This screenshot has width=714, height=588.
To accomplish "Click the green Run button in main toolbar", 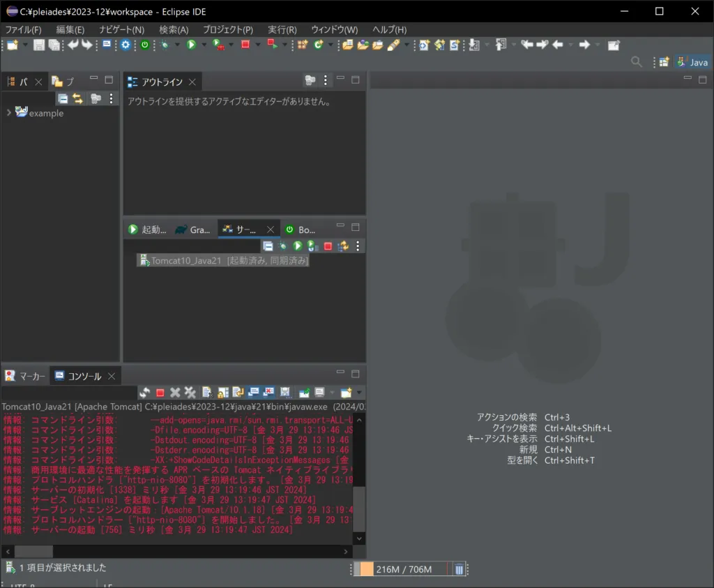I will 191,45.
